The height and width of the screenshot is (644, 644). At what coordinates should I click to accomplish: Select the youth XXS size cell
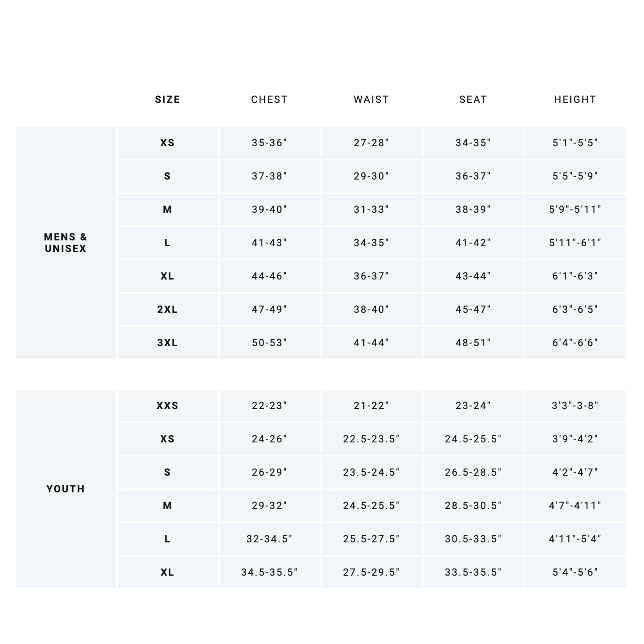168,405
